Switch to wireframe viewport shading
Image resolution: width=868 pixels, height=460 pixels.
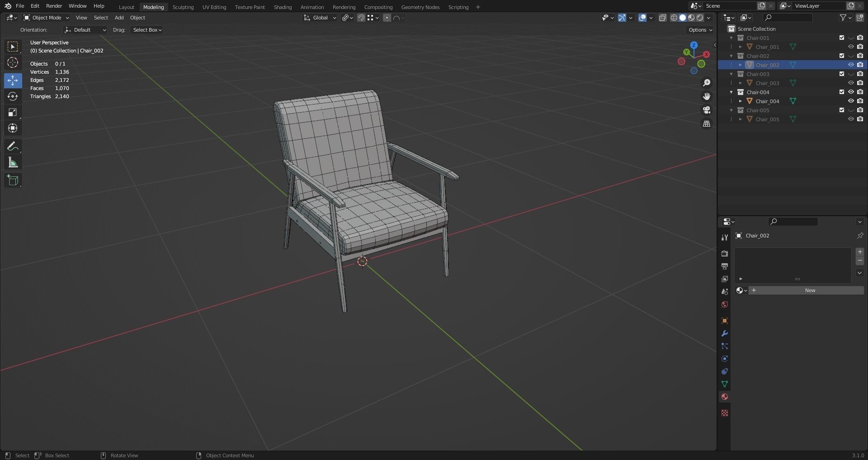(x=674, y=18)
